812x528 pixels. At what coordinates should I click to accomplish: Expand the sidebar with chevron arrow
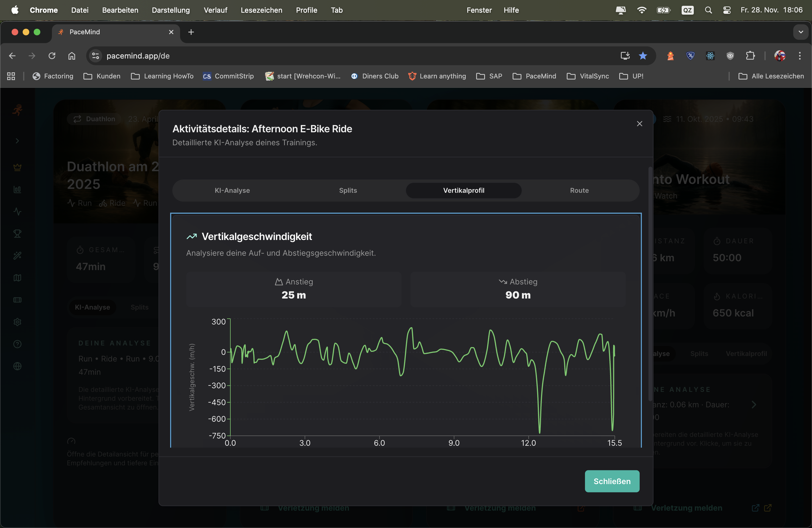click(17, 141)
